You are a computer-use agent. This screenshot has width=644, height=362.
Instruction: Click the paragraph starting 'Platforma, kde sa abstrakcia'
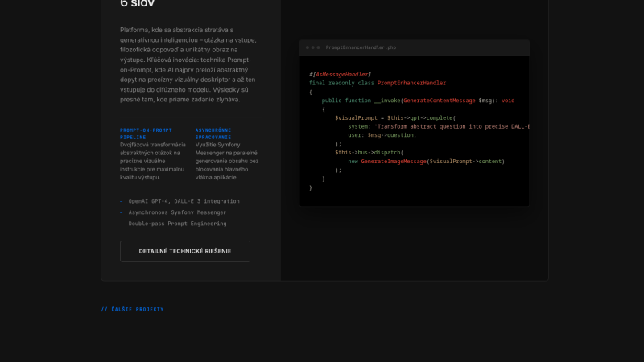coord(188,65)
